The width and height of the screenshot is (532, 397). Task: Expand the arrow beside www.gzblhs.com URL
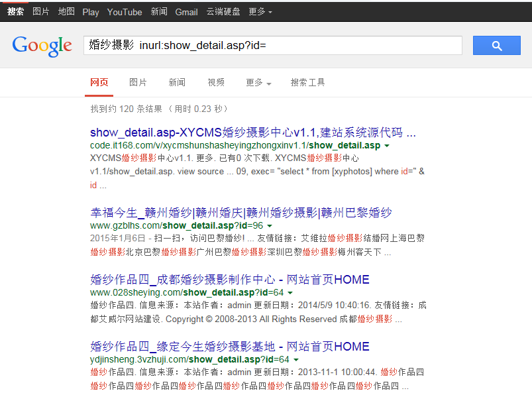tap(270, 225)
